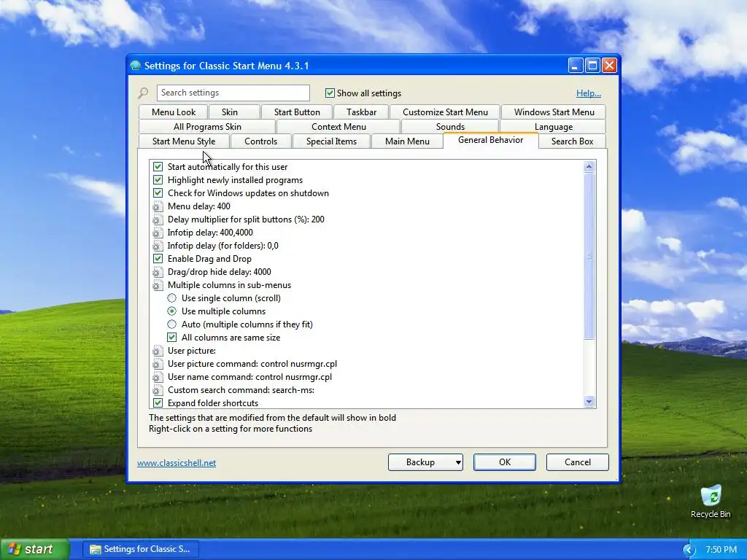
Task: Uncheck Highlight newly installed programs
Action: 158,180
